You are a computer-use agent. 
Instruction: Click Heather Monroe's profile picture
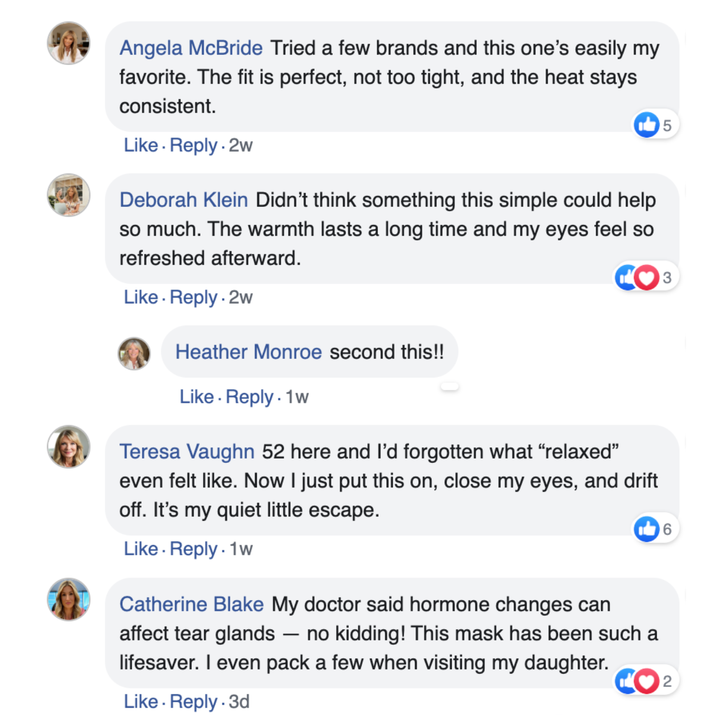pos(134,353)
